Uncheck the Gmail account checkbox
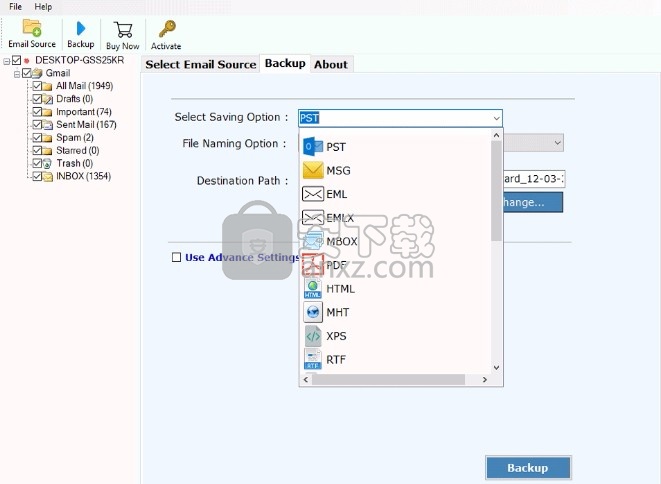The image size is (661, 484). 27,73
